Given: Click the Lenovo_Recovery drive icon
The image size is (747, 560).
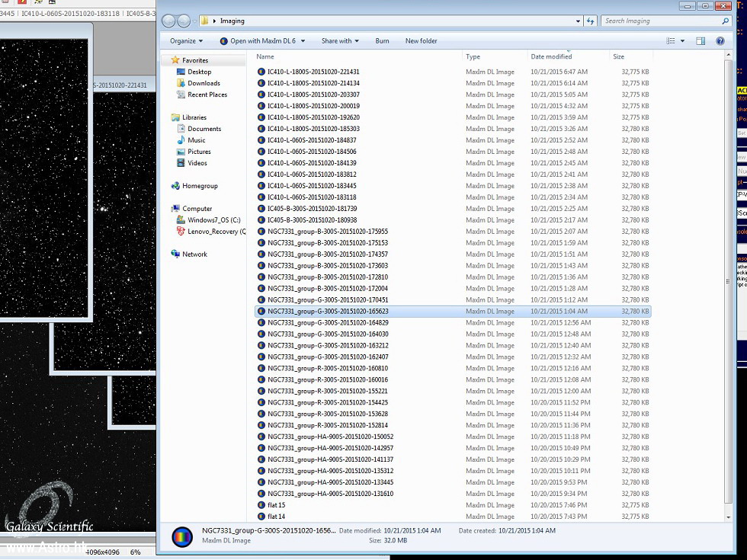Looking at the screenshot, I should [x=181, y=232].
